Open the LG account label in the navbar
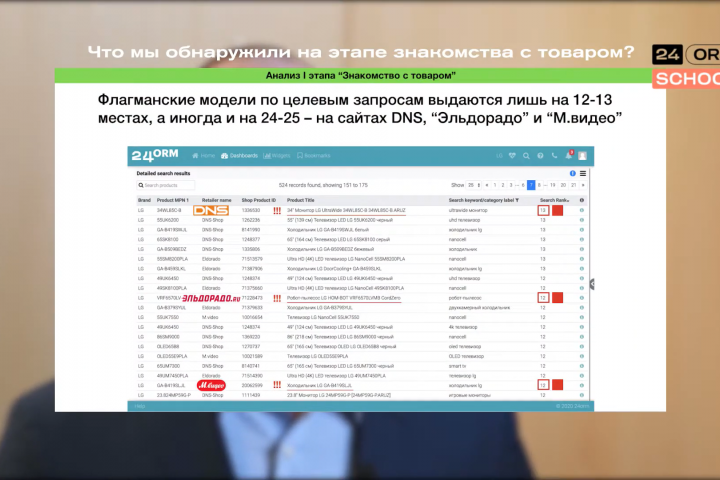The height and width of the screenshot is (480, 720). click(x=499, y=156)
